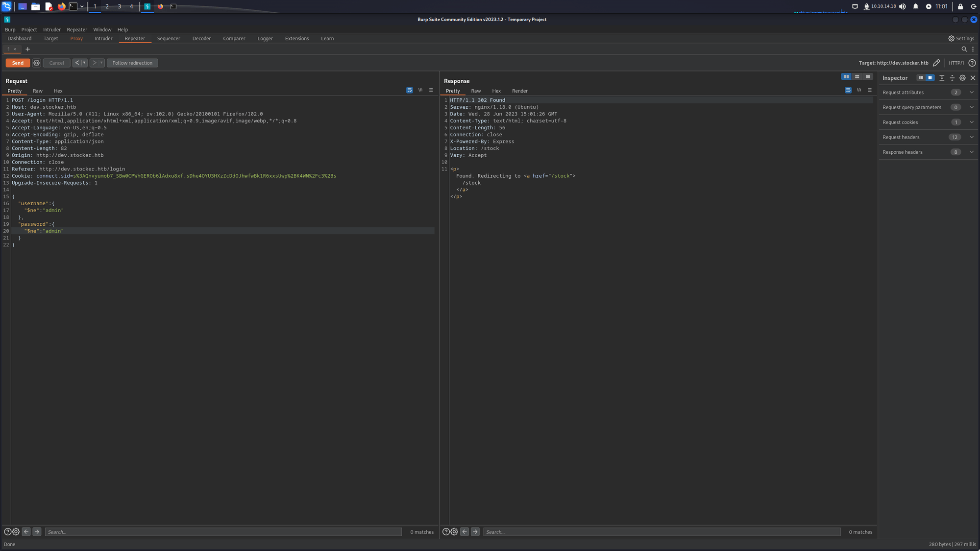Add a new Repeater tab with plus icon
The image size is (980, 551).
(x=27, y=49)
